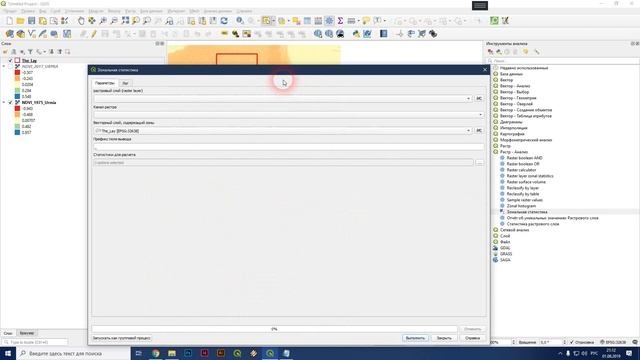Click the Close button at dialog bottom

(x=444, y=338)
